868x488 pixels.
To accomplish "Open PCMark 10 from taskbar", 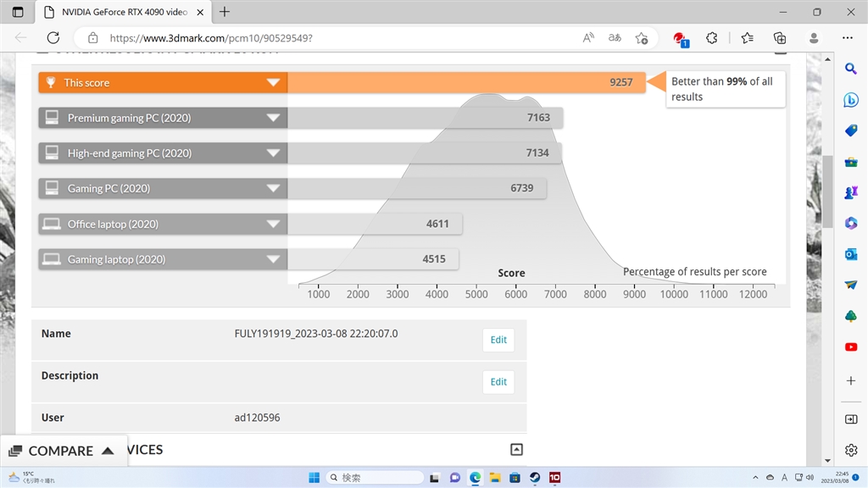I will tap(554, 478).
